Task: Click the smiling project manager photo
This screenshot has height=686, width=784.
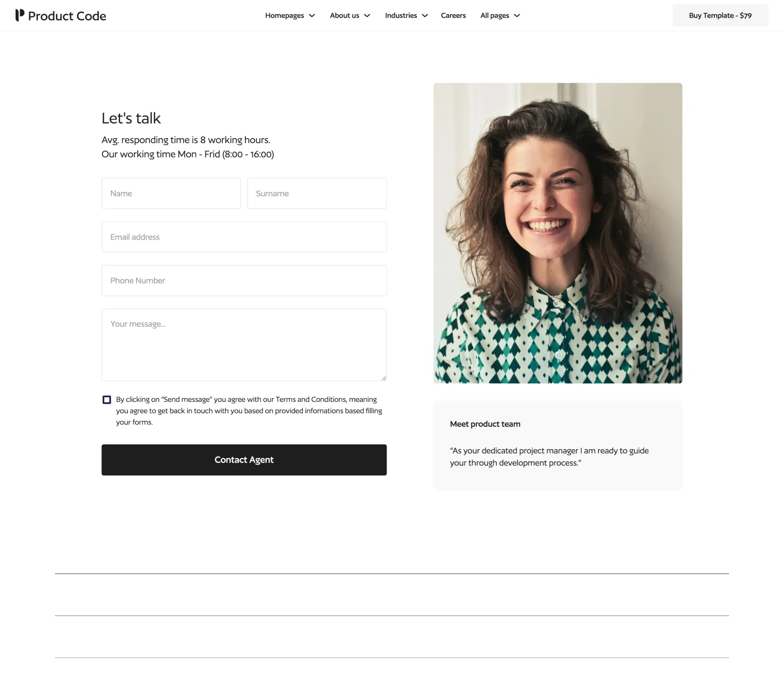Action: [x=558, y=233]
